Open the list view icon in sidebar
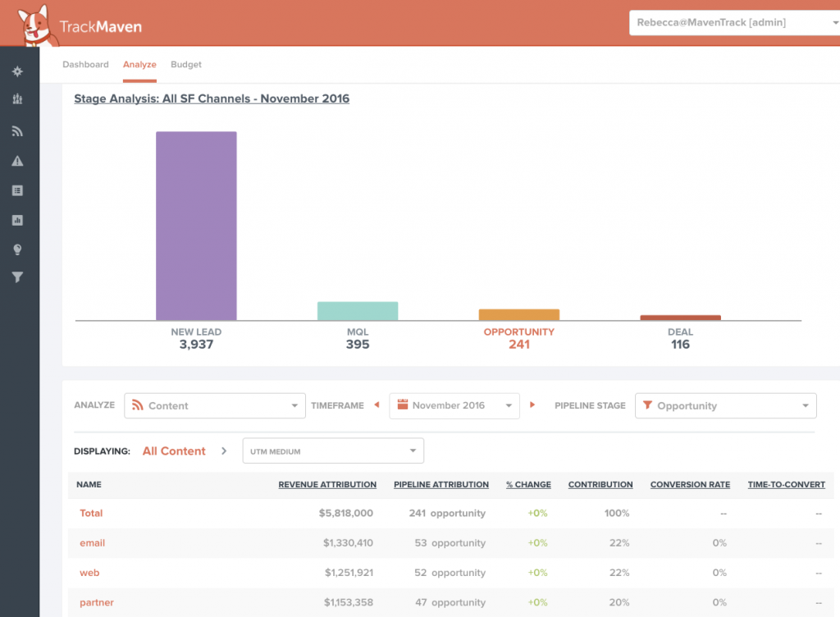This screenshot has width=840, height=617. 18,190
